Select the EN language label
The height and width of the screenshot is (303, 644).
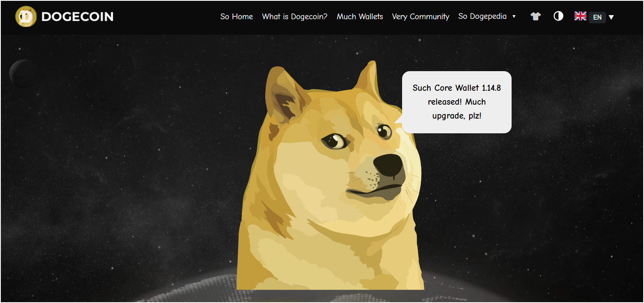click(597, 17)
